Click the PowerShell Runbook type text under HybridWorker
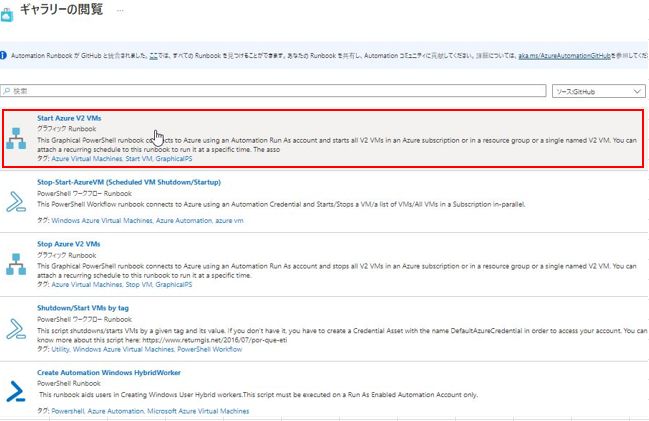649x421 pixels. [x=69, y=383]
